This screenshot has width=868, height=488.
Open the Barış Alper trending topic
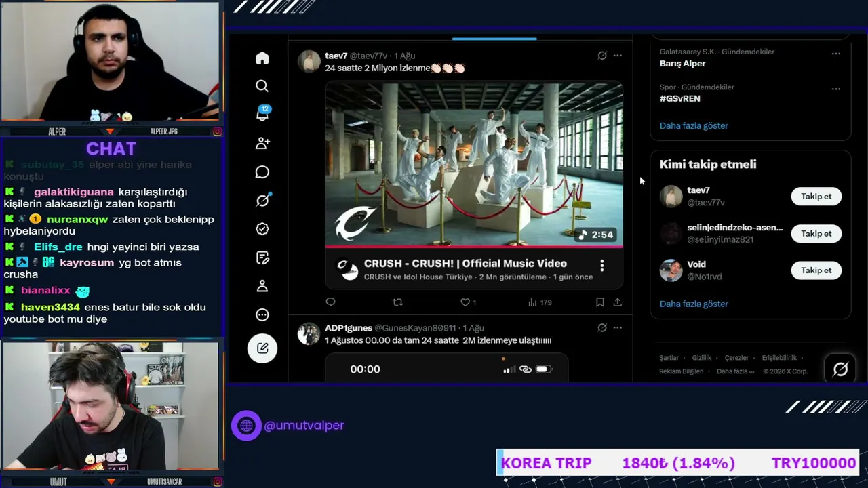683,64
